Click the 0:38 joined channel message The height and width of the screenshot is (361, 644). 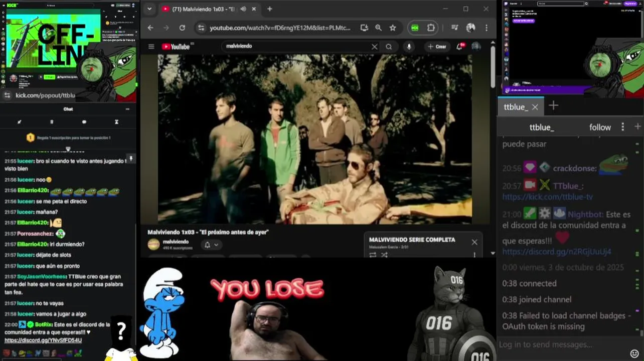click(x=537, y=300)
